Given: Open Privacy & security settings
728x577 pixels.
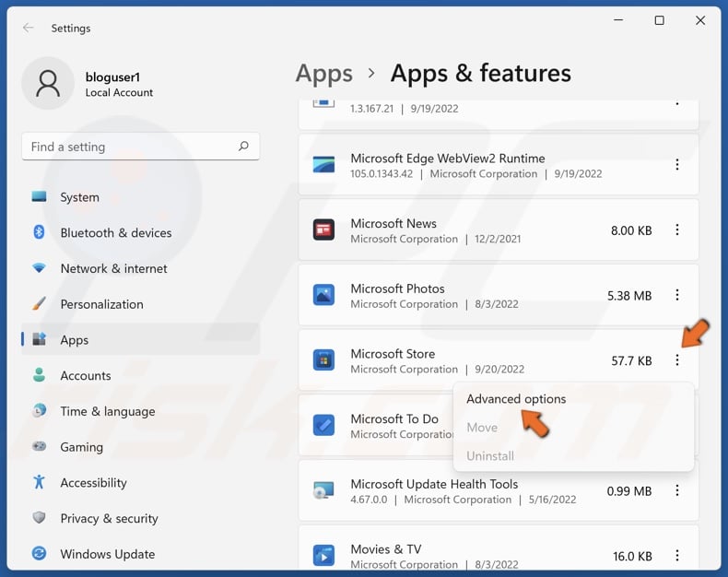Looking at the screenshot, I should click(x=140, y=518).
